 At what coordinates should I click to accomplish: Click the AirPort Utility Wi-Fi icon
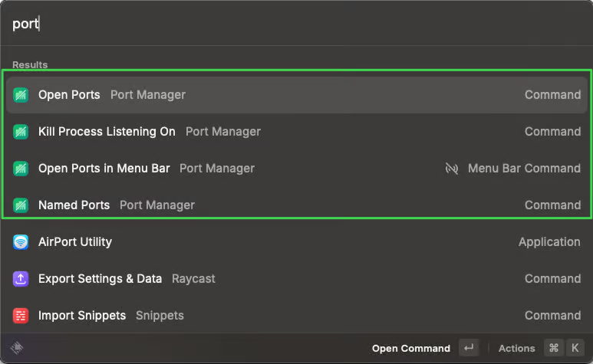pyautogui.click(x=21, y=242)
